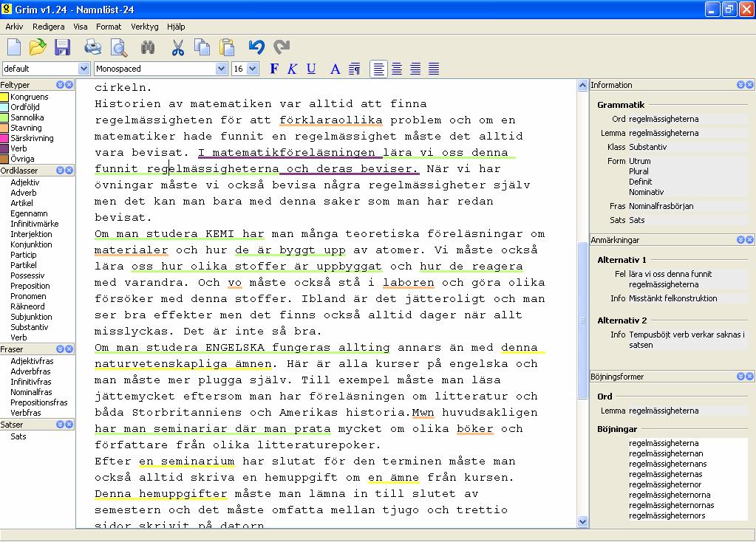This screenshot has width=756, height=542.
Task: Search the text with the binoculars icon
Action: [x=148, y=47]
